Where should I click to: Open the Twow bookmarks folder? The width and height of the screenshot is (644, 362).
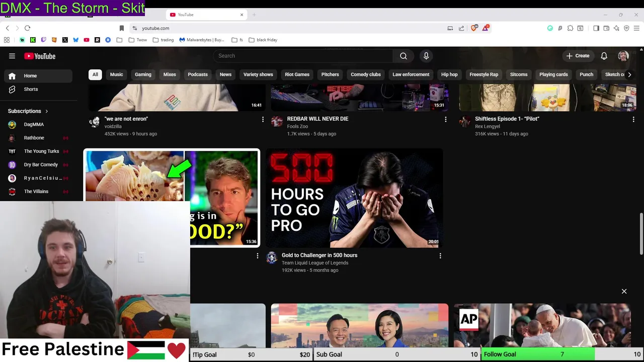point(138,40)
